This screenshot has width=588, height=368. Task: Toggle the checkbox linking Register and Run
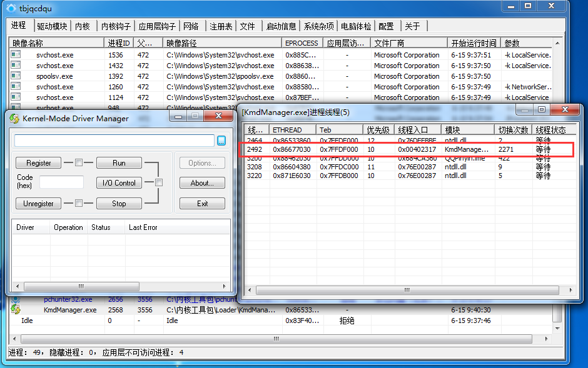point(79,163)
